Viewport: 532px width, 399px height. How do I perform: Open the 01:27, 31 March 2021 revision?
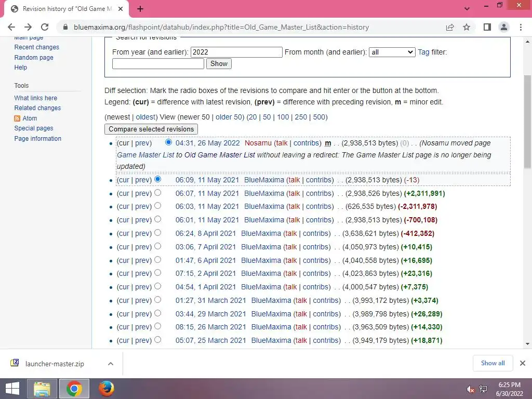(210, 300)
